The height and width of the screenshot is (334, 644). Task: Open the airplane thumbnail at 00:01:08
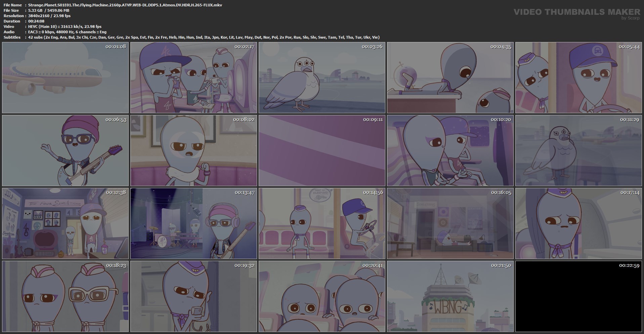point(65,78)
